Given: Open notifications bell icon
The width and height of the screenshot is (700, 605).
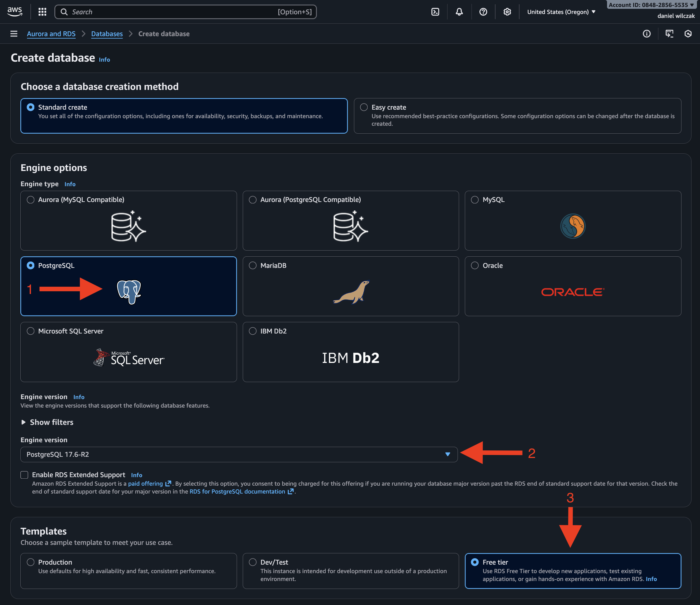Looking at the screenshot, I should (459, 12).
